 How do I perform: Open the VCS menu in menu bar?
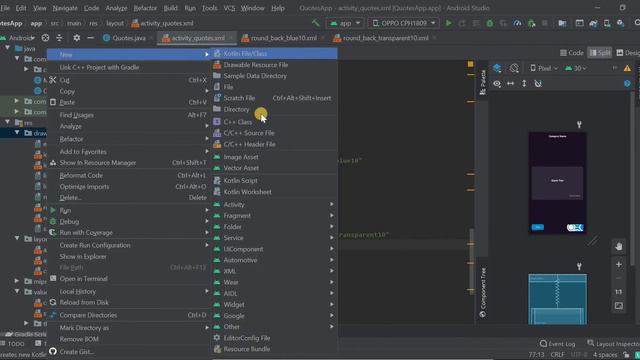(x=229, y=8)
